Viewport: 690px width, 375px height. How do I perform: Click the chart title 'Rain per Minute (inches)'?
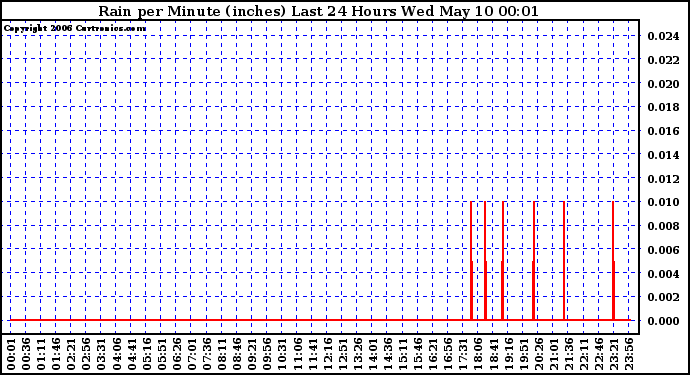pos(192,11)
